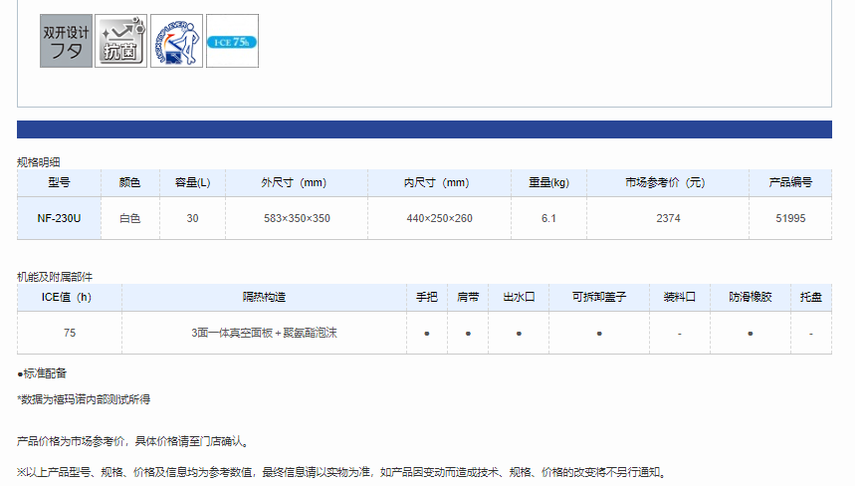Click the capacity value 30
Image resolution: width=868 pixels, height=486 pixels.
(x=193, y=219)
